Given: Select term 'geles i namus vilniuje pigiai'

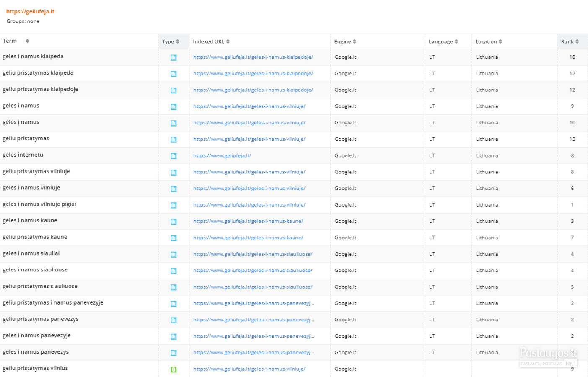Looking at the screenshot, I should (39, 204).
